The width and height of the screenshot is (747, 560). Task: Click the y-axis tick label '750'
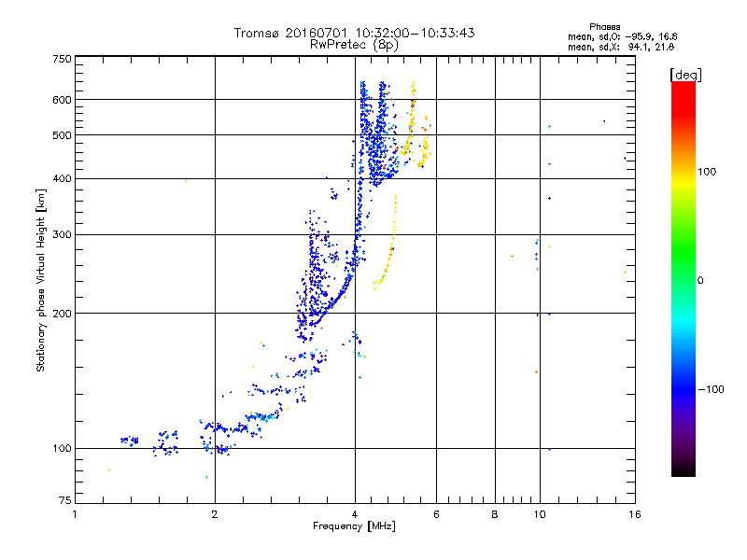click(x=62, y=59)
